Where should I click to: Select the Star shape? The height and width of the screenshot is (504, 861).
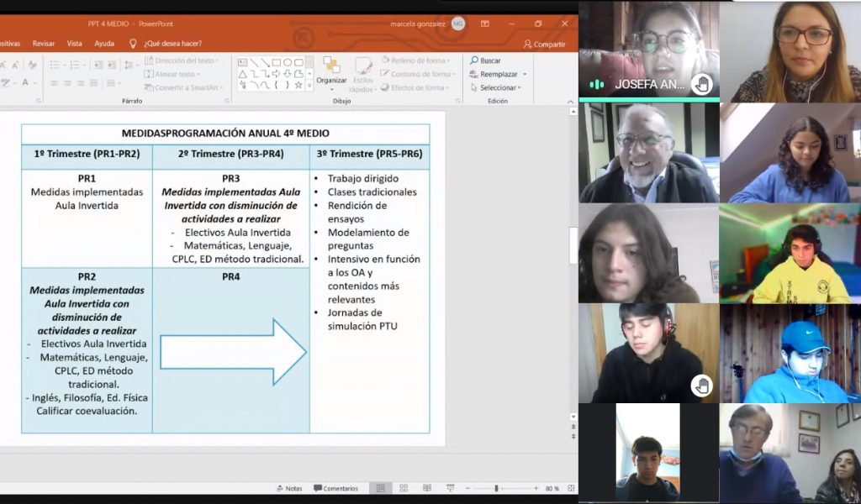click(x=298, y=85)
